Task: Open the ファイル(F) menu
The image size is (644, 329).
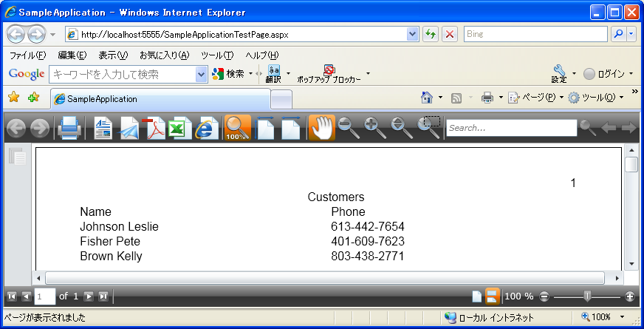Action: [x=27, y=55]
